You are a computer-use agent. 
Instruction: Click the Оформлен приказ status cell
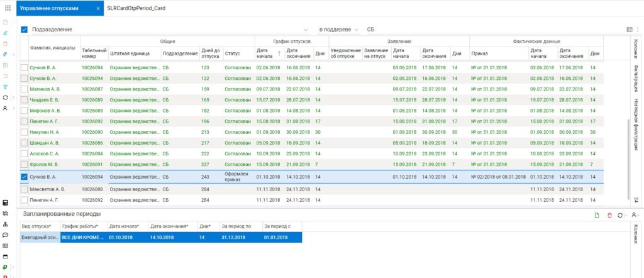(238, 177)
